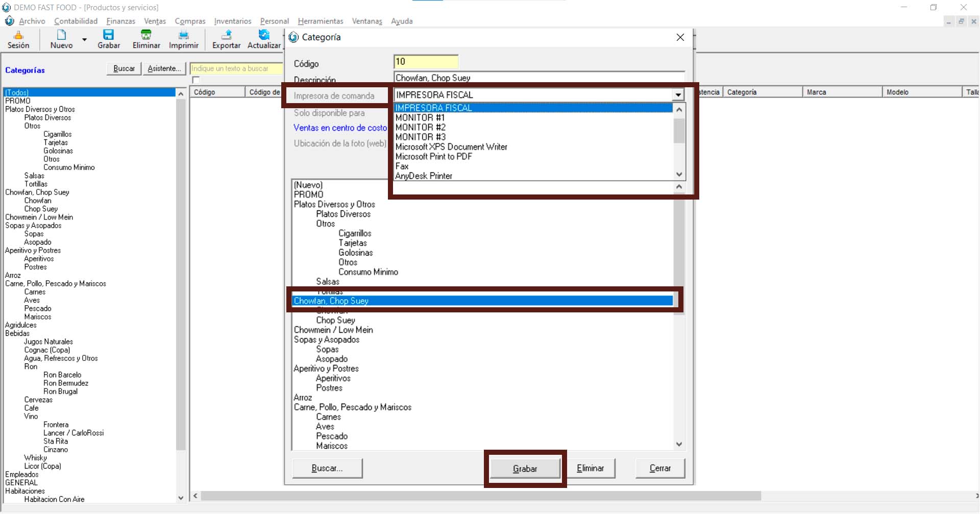Select Cervezas in the left category tree
Screen dimensions: 980x514
[38, 400]
